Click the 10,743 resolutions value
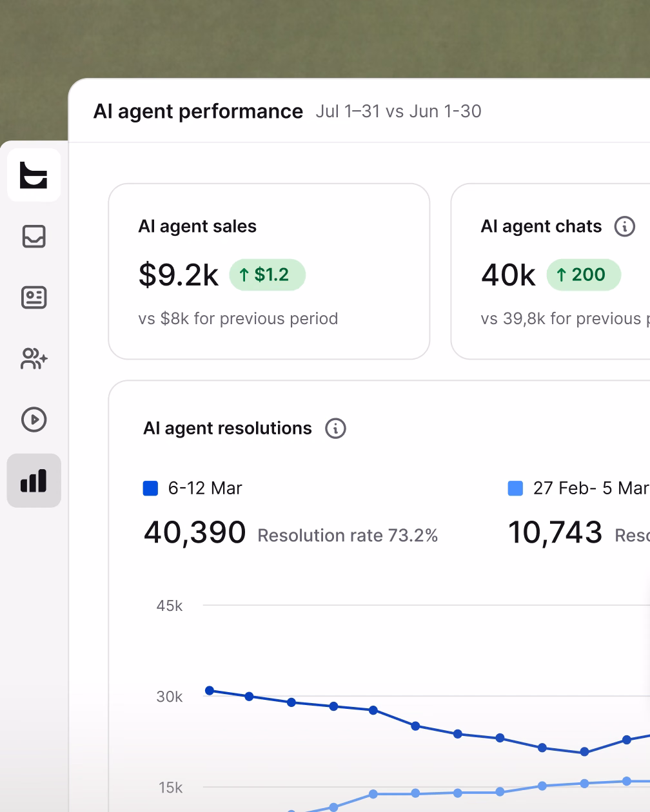This screenshot has height=812, width=650. click(555, 533)
